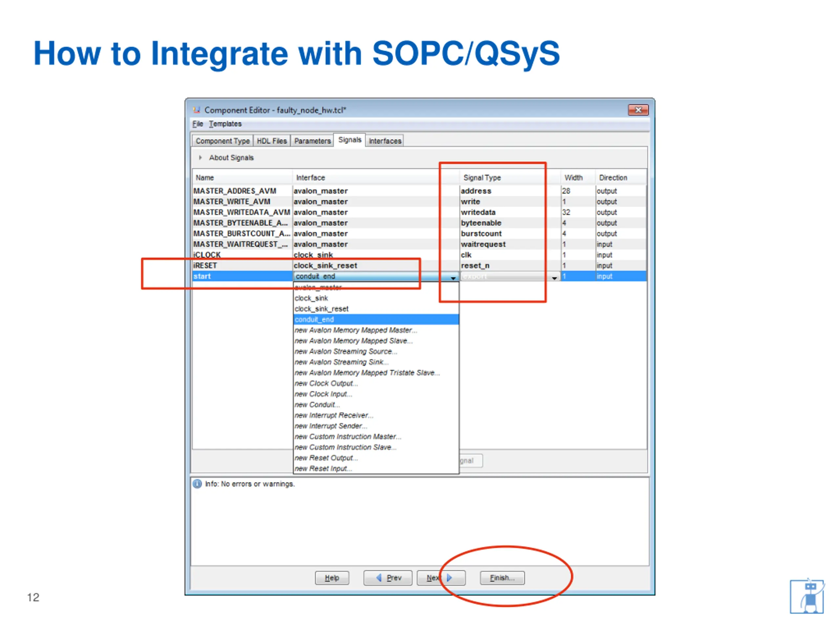Image resolution: width=840 pixels, height=630 pixels.
Task: Pick new Conduit option
Action: (x=376, y=405)
